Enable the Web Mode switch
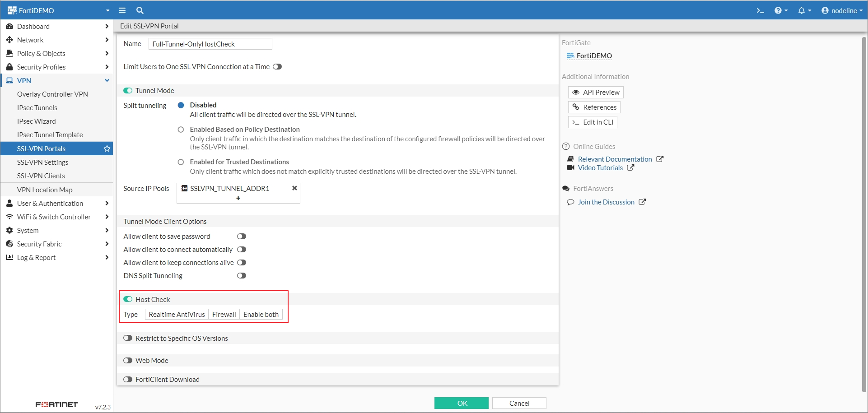The height and width of the screenshot is (413, 868). 128,360
